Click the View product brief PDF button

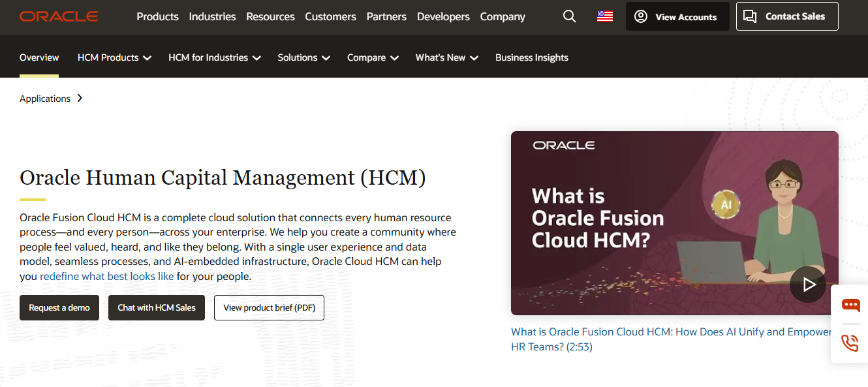coord(269,307)
